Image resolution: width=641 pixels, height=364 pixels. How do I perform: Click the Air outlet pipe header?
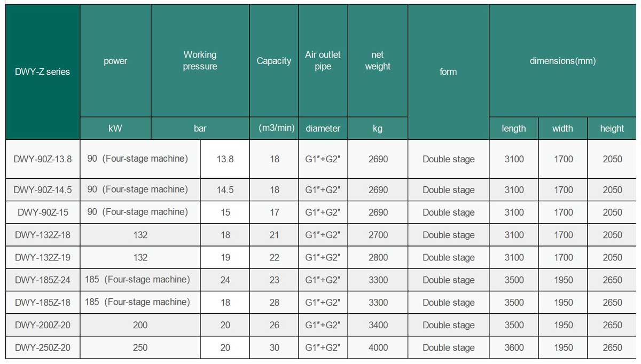(x=323, y=60)
